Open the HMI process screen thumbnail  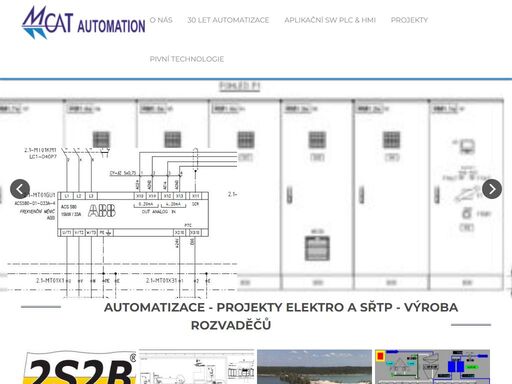coord(432,367)
